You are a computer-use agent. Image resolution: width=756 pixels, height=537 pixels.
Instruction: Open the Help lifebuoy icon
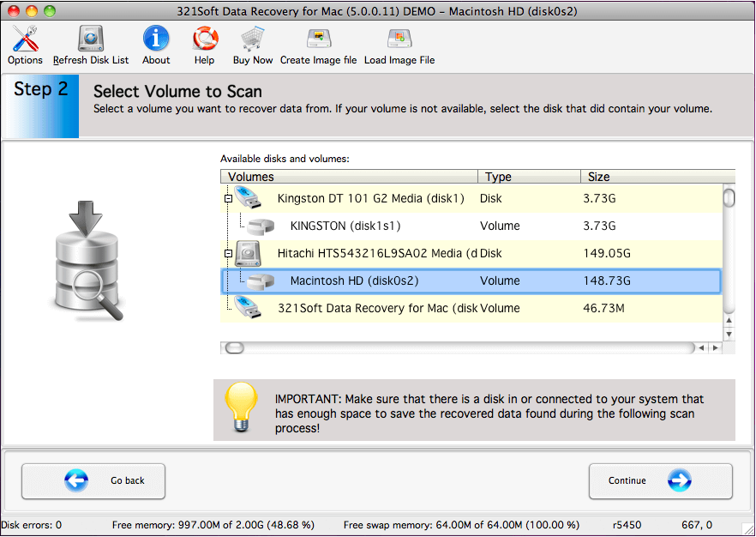tap(206, 39)
